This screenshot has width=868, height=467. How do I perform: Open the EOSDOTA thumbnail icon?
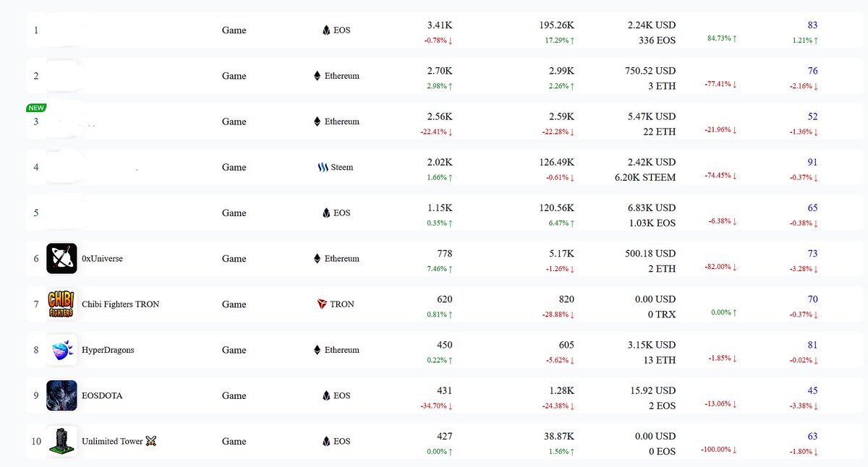click(61, 395)
